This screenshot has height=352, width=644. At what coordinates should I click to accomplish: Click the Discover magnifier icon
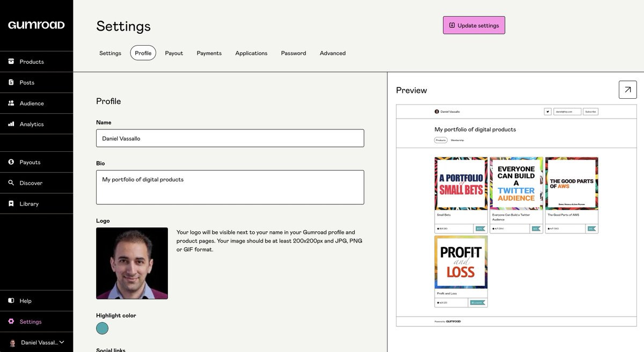(x=11, y=183)
